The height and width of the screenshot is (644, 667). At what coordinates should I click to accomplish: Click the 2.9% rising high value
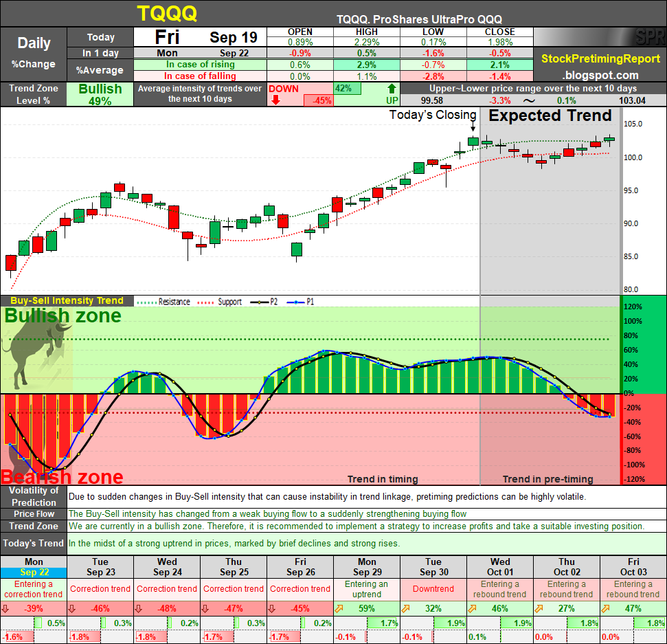tap(367, 65)
